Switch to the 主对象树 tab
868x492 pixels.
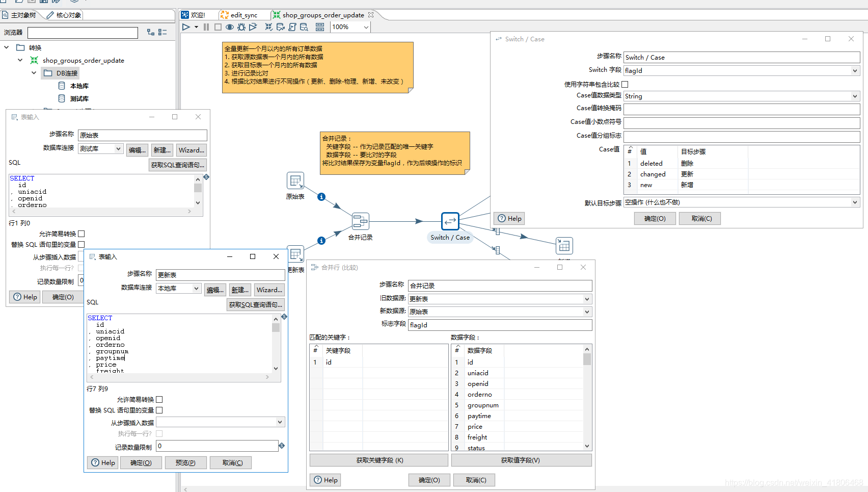tap(19, 15)
